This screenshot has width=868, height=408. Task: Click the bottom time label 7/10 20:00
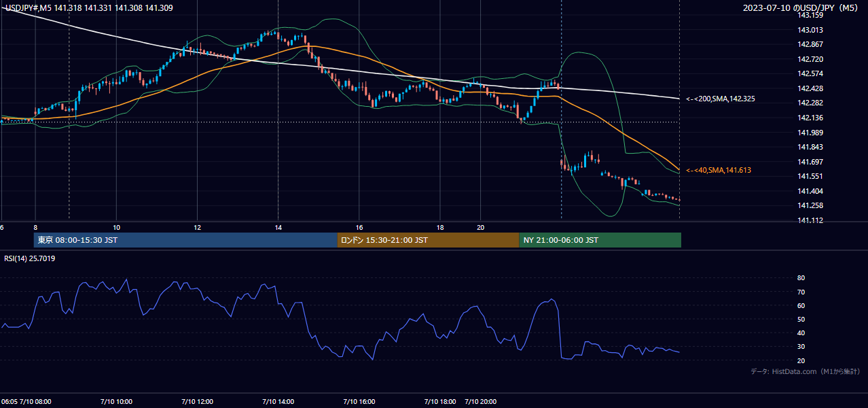tap(480, 402)
